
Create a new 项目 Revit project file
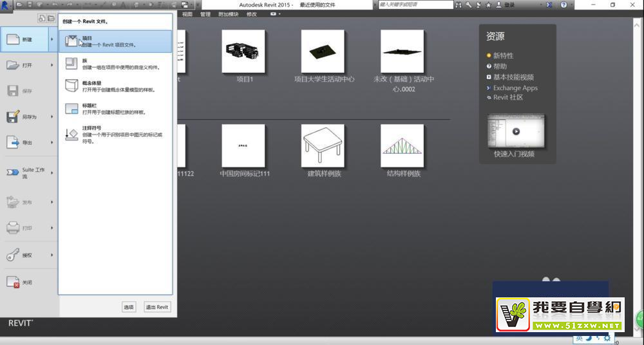pos(115,41)
